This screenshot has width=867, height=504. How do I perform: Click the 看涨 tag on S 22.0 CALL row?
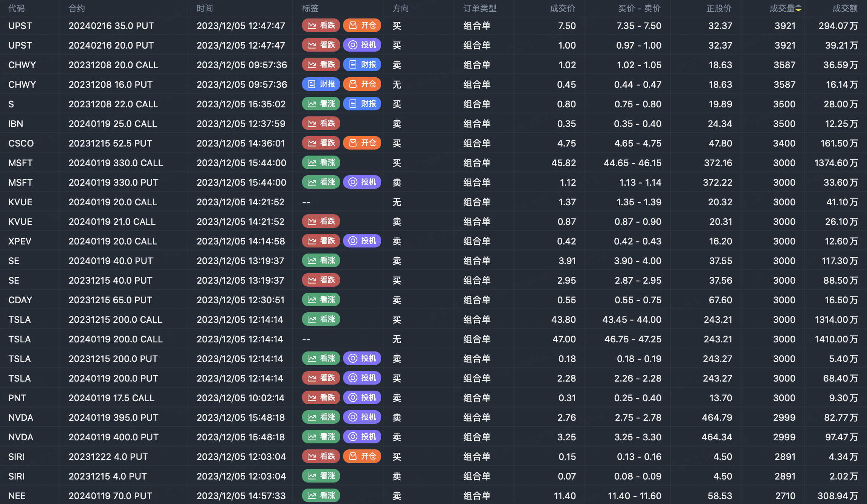click(x=321, y=104)
